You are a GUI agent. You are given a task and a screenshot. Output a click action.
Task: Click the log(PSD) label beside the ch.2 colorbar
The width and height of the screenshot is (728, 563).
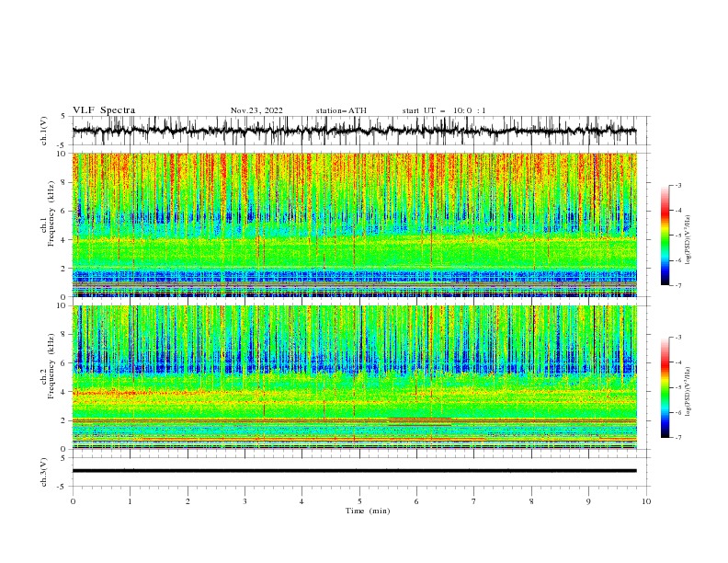pos(688,392)
